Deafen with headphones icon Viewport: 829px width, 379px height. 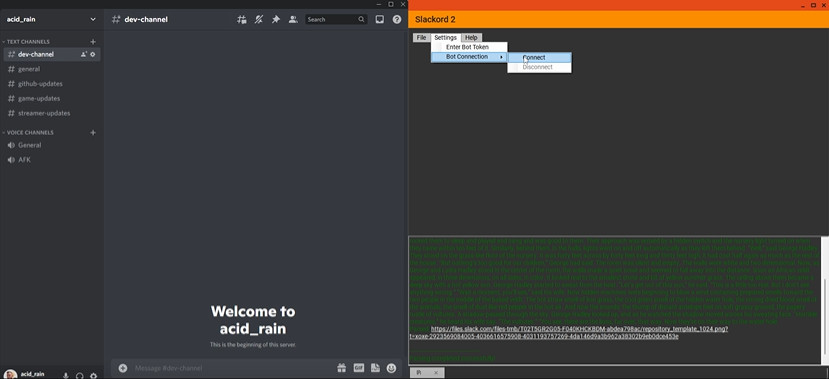(x=79, y=375)
